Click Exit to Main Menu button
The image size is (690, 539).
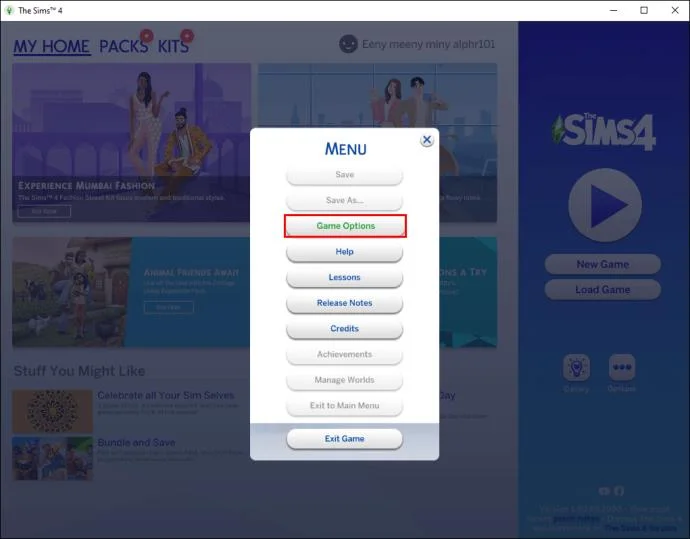click(345, 405)
